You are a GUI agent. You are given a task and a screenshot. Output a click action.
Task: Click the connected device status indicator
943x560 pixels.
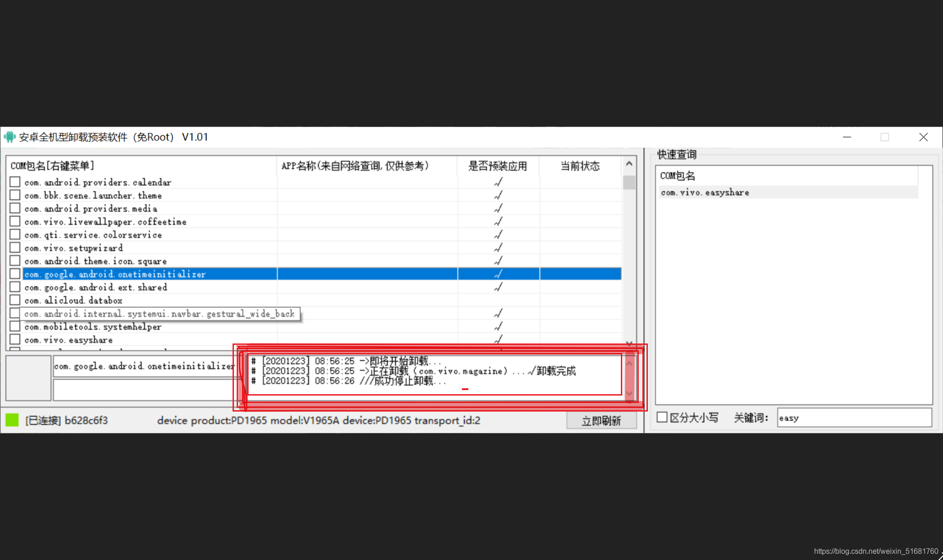tap(15, 419)
